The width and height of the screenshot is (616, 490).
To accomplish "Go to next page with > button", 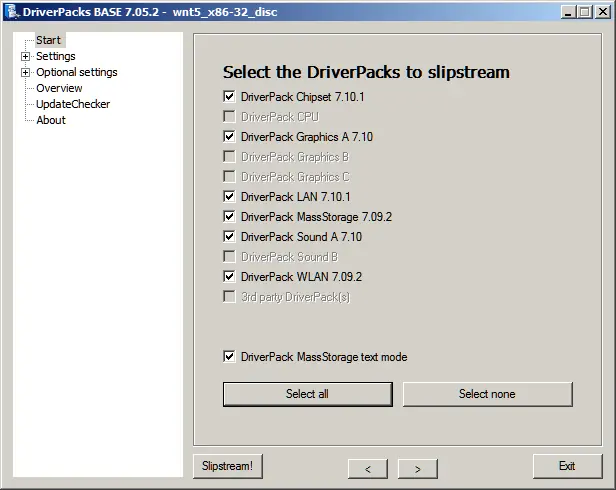I will coord(418,469).
